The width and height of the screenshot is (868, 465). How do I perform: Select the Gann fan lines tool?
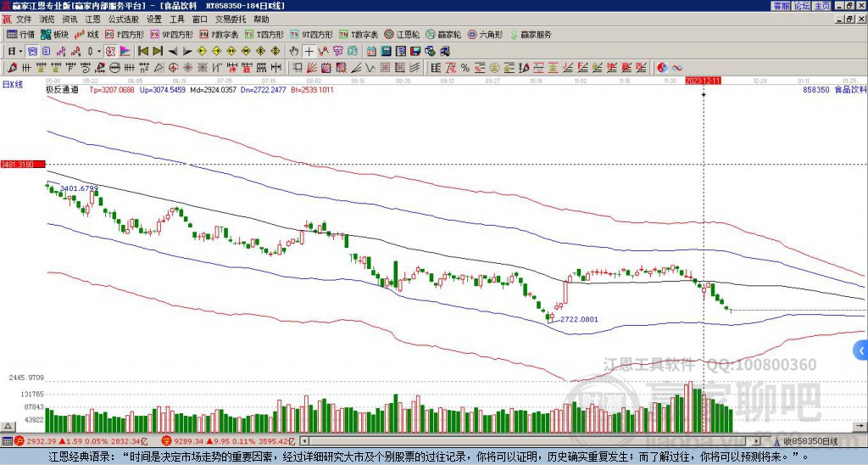click(312, 68)
